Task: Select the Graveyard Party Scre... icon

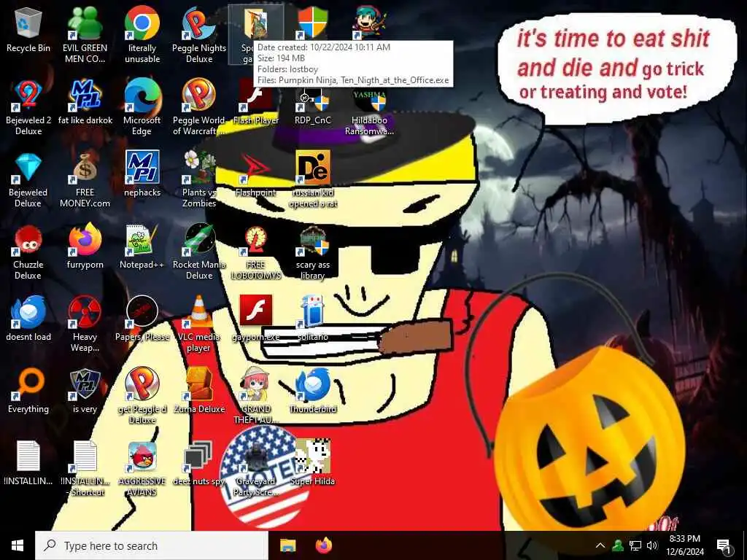Action: tap(256, 469)
